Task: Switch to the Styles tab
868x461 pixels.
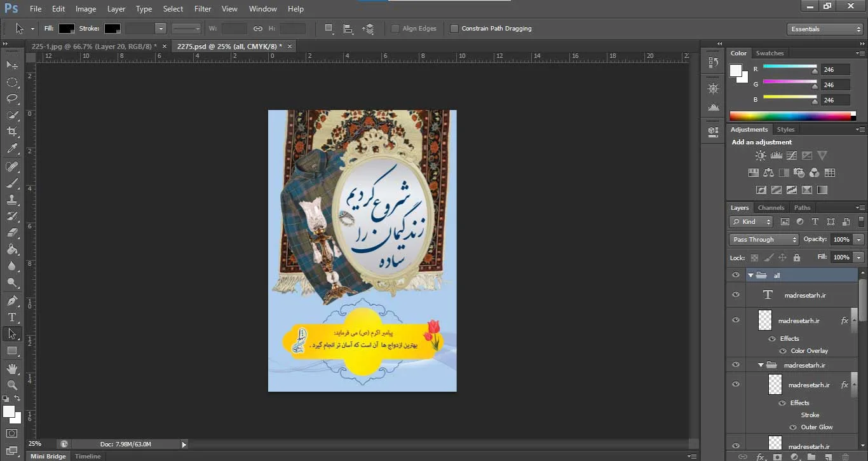Action: [x=785, y=130]
